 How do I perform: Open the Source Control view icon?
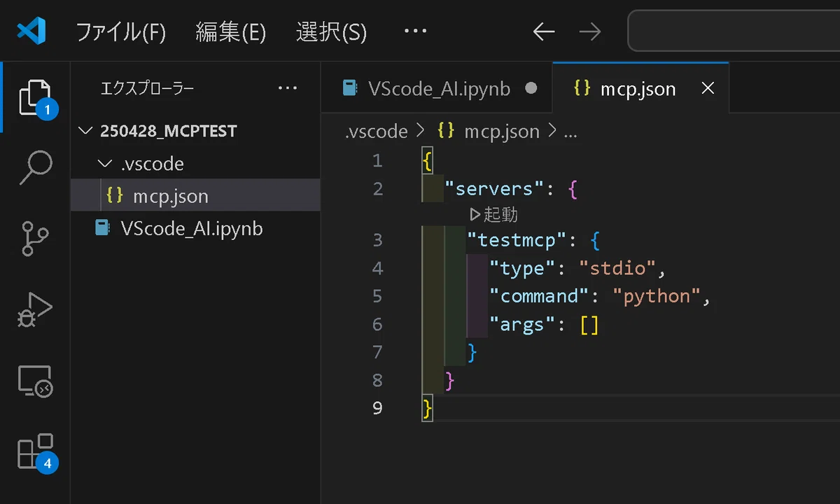pyautogui.click(x=35, y=239)
